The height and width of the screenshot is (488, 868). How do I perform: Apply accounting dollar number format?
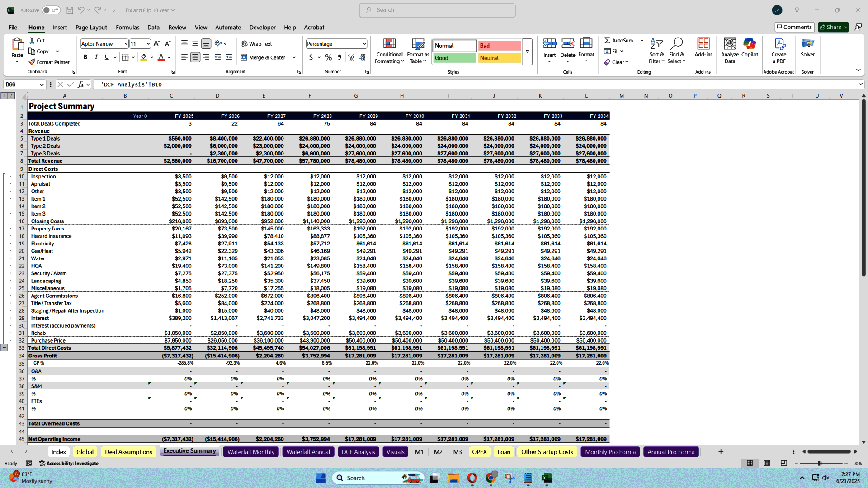point(311,57)
